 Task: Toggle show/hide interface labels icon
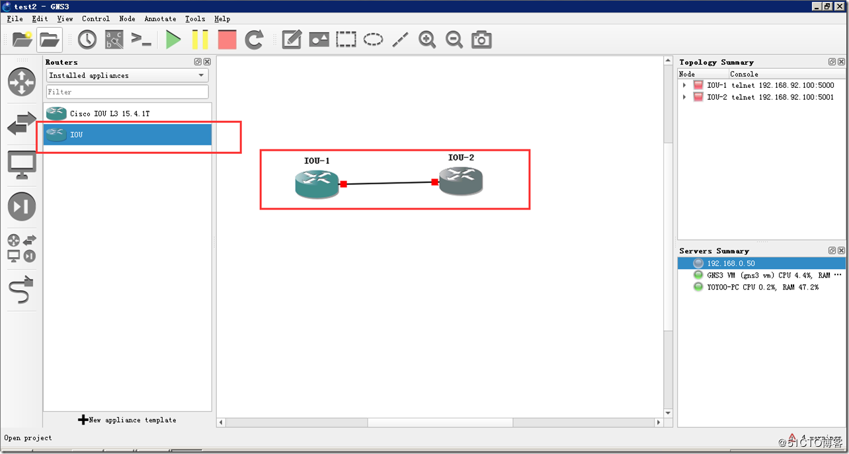(114, 40)
